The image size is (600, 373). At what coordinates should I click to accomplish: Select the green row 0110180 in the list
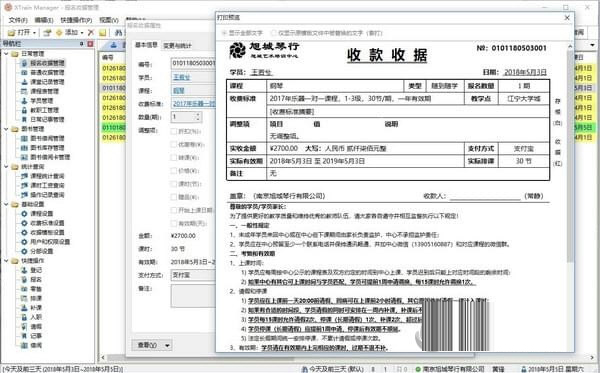point(113,127)
